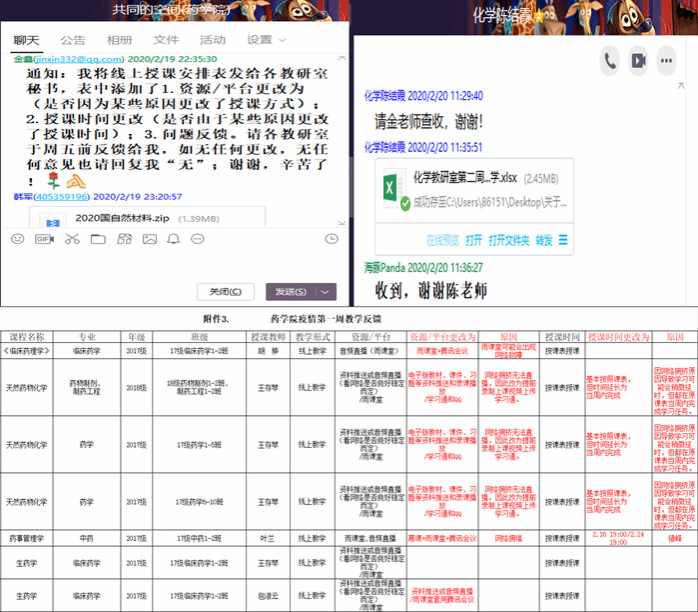Screen dimensions: 698x612
Task: Click the image send icon
Action: tap(149, 239)
